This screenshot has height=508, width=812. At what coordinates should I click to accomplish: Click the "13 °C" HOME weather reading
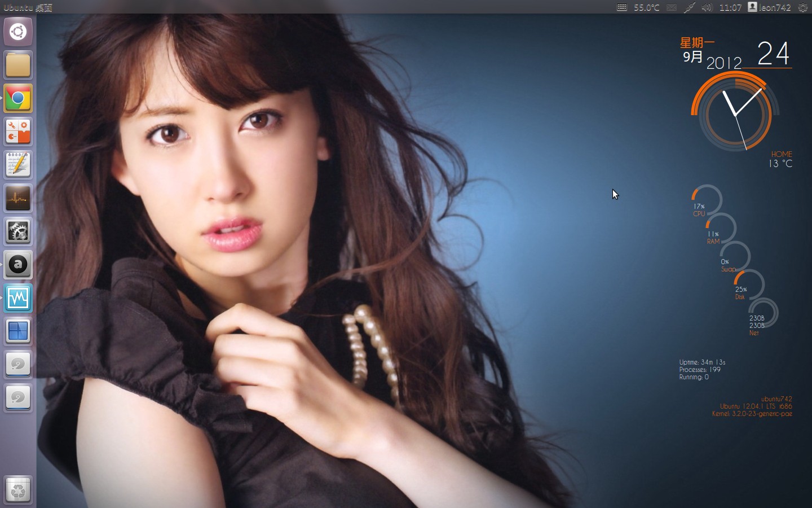780,164
